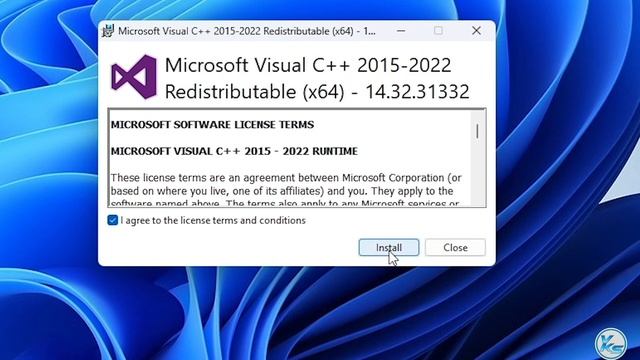
Task: Close the installer window with X
Action: 476,31
